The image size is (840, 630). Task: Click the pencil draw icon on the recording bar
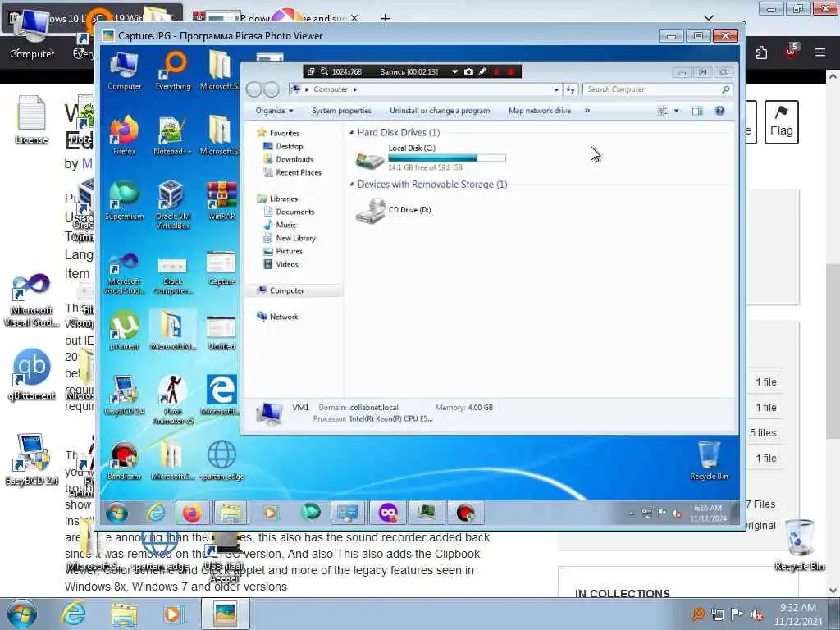click(482, 71)
